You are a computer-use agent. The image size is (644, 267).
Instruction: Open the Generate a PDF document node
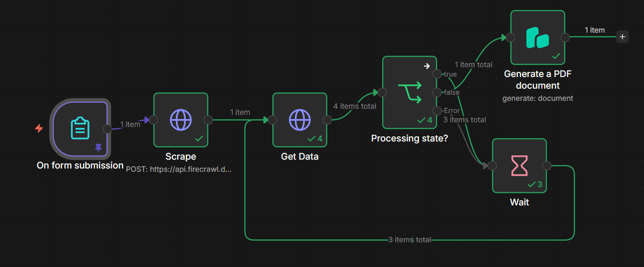point(538,37)
